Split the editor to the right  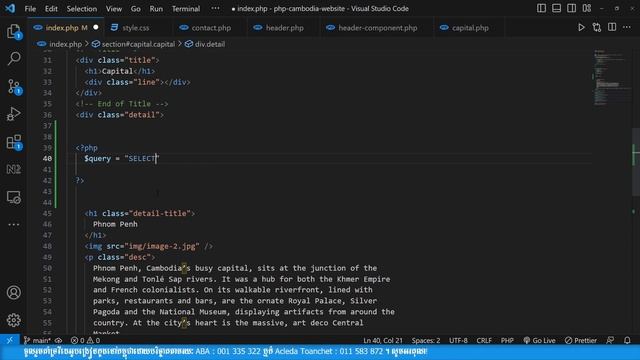coord(612,28)
